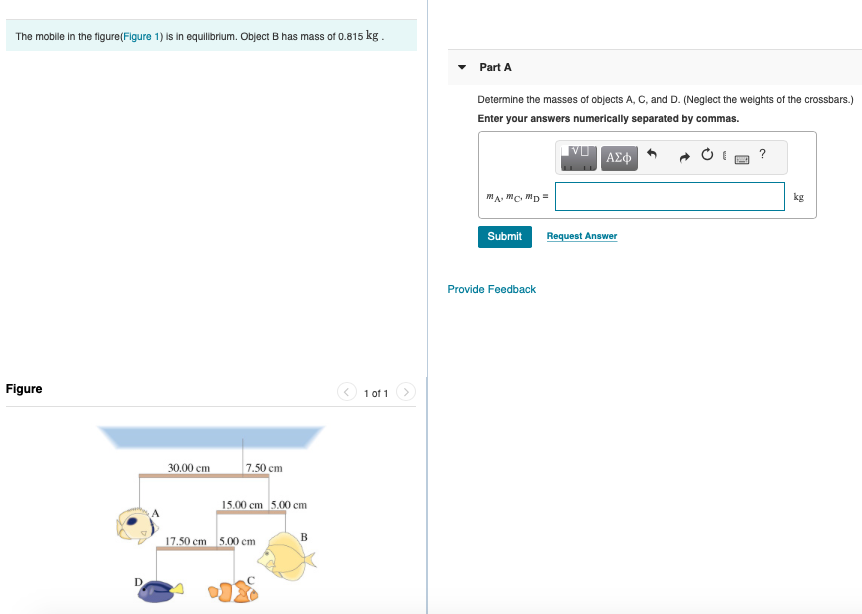Open the Provide Feedback link

click(491, 289)
